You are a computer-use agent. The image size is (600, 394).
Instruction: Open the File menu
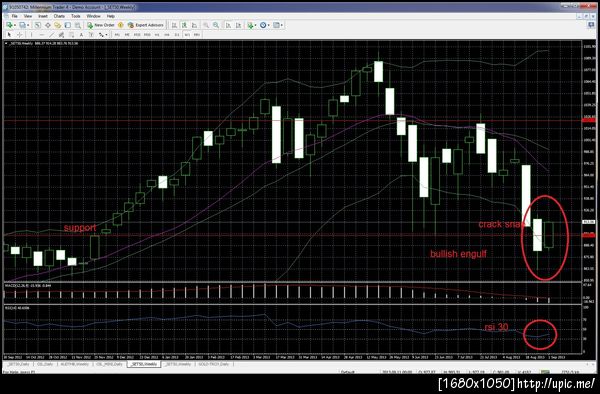click(15, 16)
